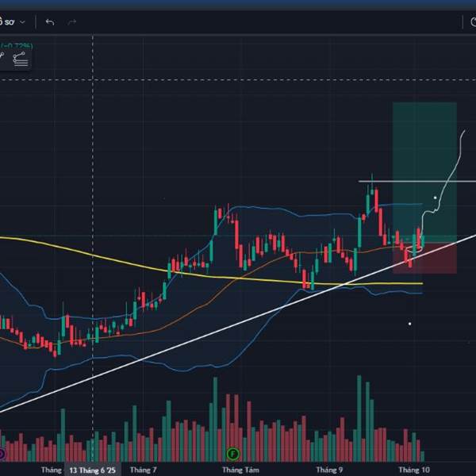Viewport: 476px width, 476px height.
Task: Redo the chart action
Action: pos(72,22)
